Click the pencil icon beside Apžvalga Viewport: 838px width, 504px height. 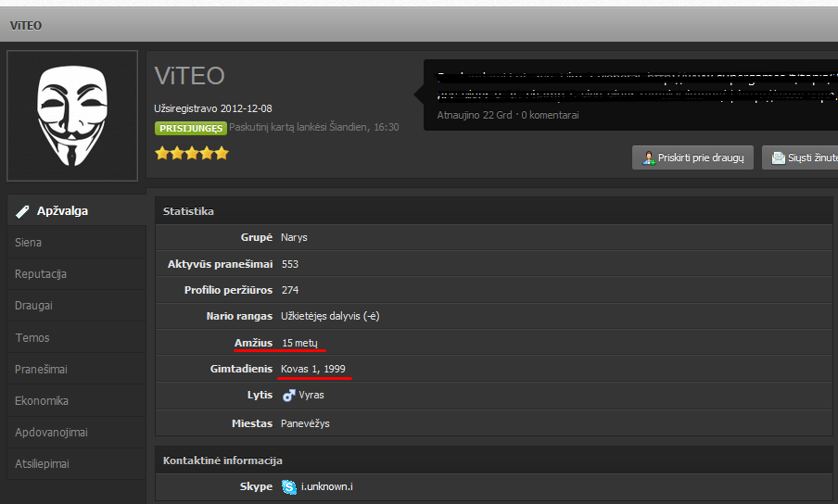(x=22, y=211)
